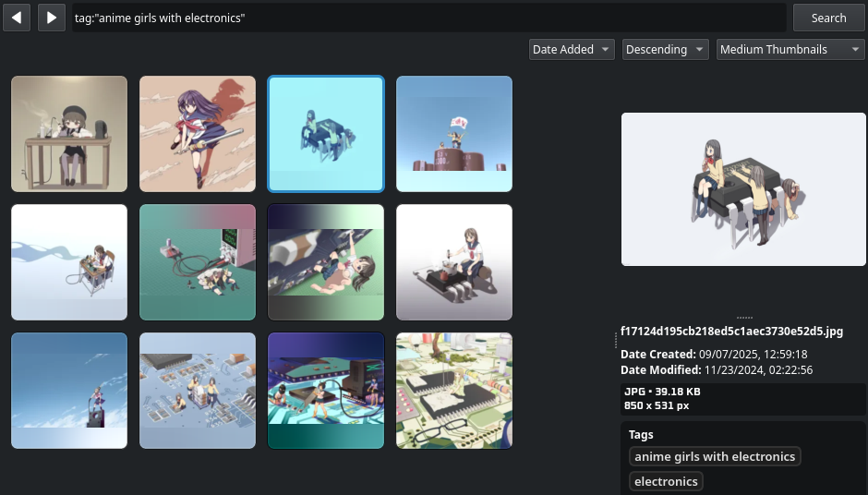Go forward with the right arrow button
This screenshot has height=495, width=868.
pos(52,18)
